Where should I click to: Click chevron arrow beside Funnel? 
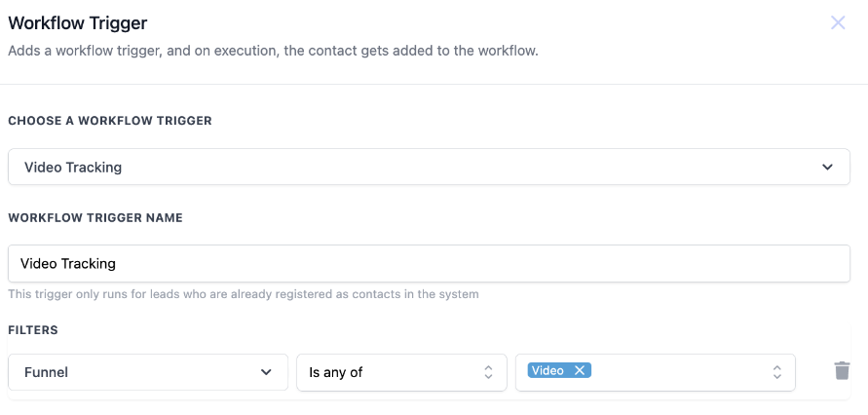point(267,372)
